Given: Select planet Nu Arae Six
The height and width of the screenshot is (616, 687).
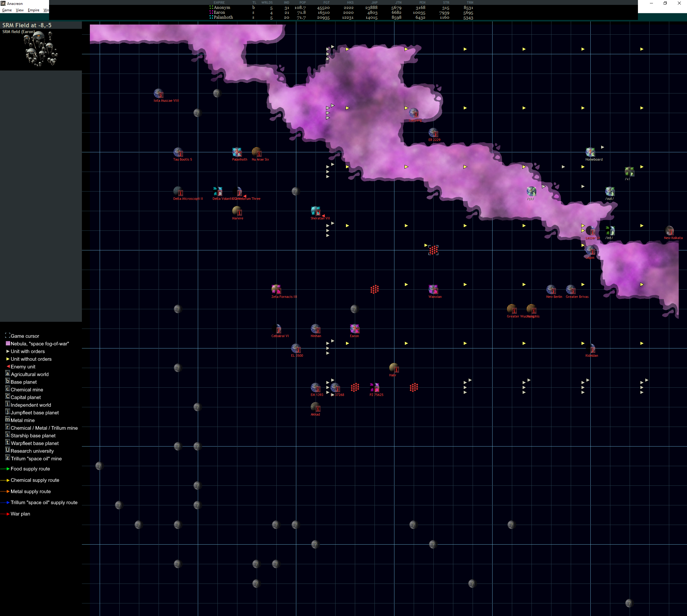Looking at the screenshot, I should pyautogui.click(x=257, y=152).
